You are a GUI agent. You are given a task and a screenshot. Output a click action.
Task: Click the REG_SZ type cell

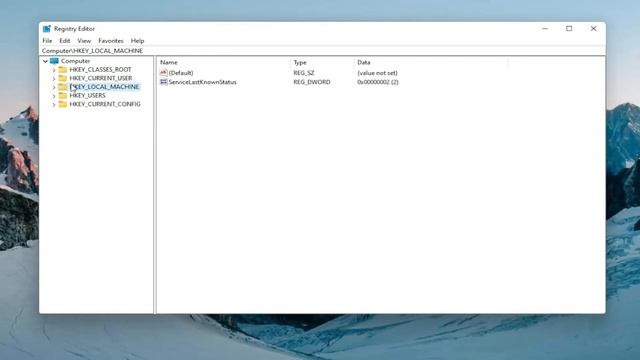304,73
